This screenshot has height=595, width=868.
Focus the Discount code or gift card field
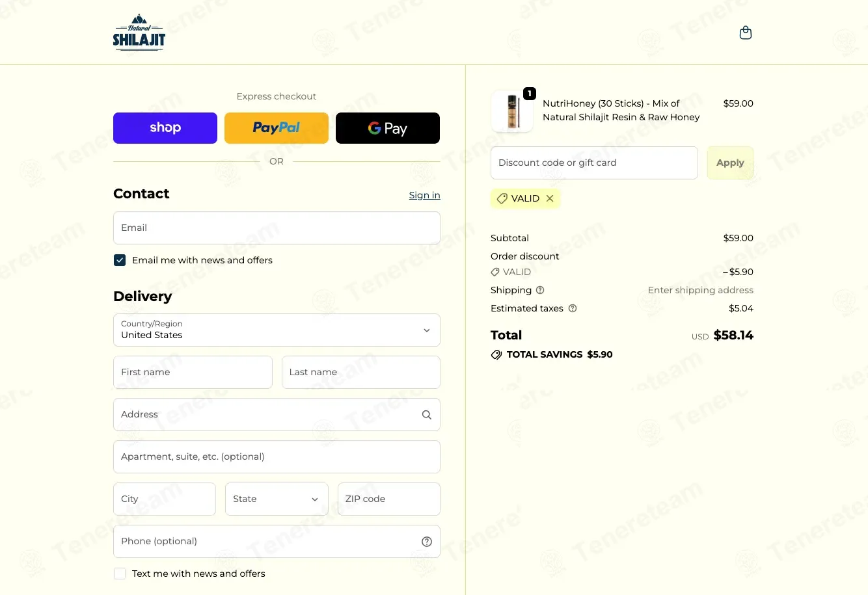pos(594,163)
